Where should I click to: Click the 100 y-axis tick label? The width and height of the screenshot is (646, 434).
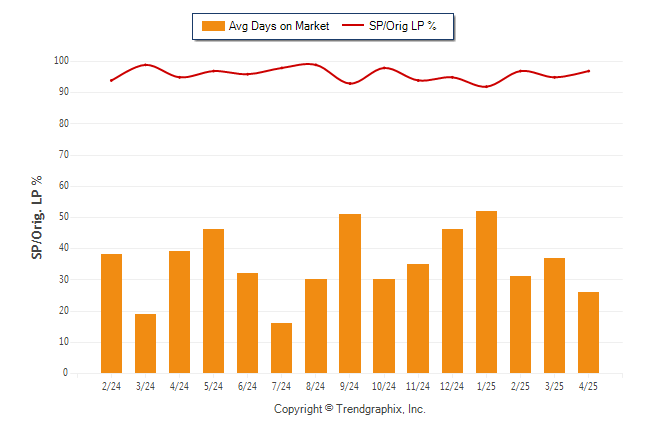point(61,61)
